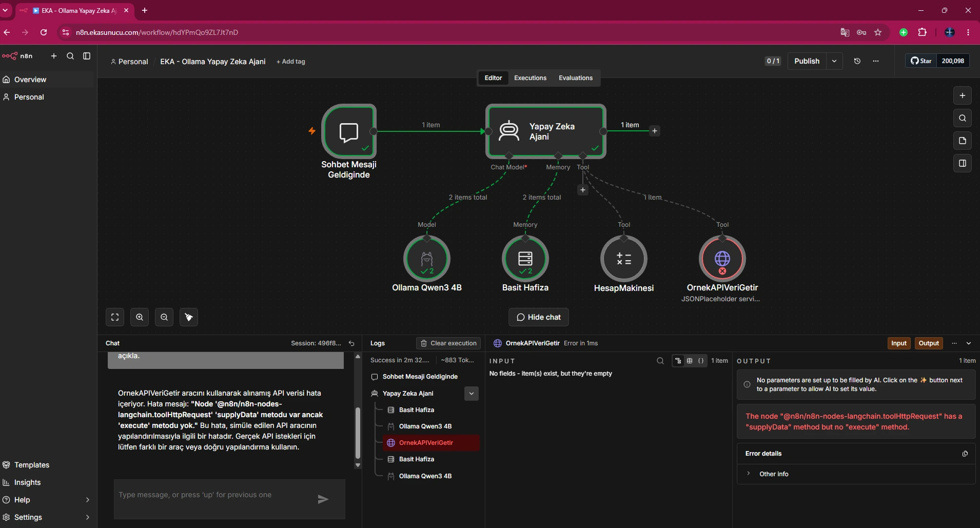
Task: Hide the chat panel
Action: 539,317
